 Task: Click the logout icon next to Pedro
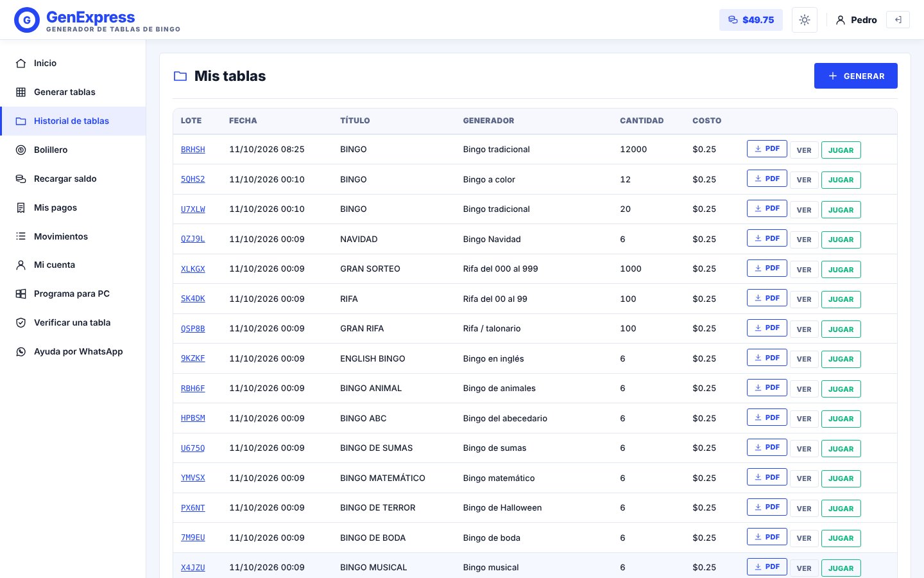[898, 20]
